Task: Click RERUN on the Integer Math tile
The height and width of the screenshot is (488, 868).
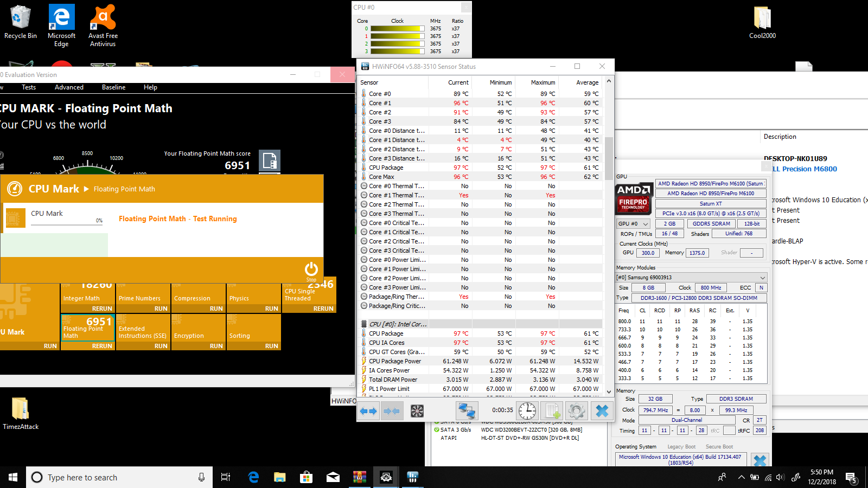Action: [x=102, y=309]
